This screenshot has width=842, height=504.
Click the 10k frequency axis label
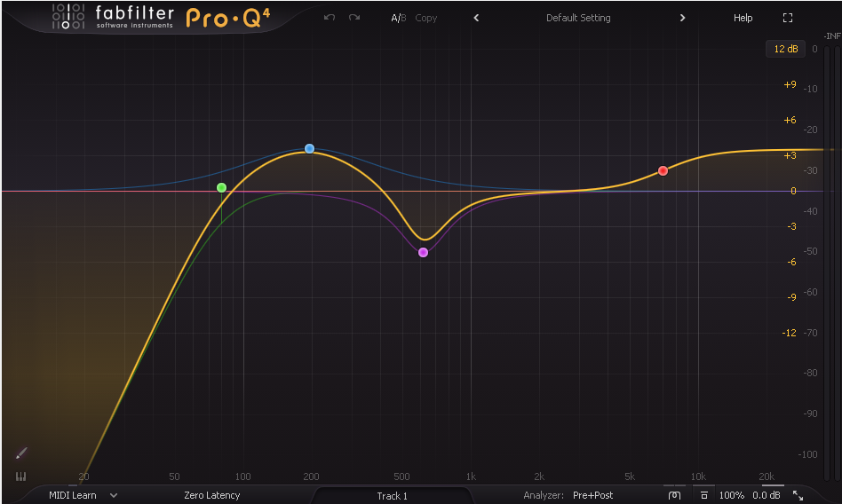coord(698,476)
